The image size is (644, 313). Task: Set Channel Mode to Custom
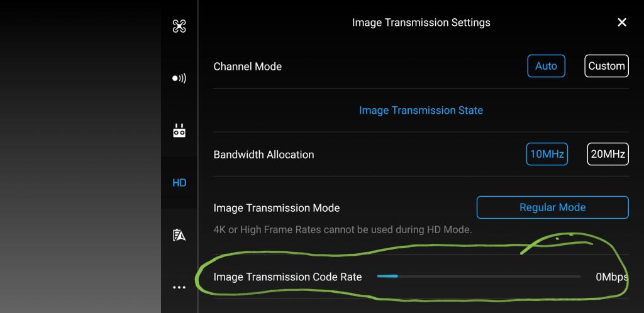point(606,66)
